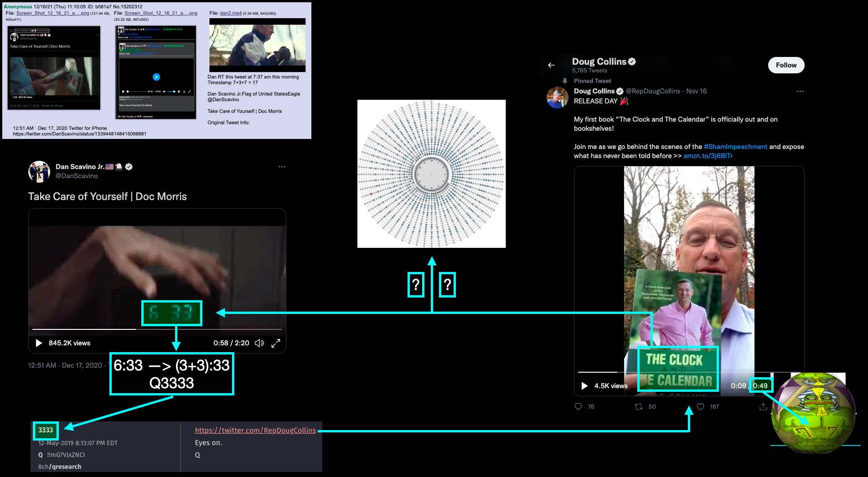Share the Doug Collins tweet
The image size is (868, 477).
point(763,406)
